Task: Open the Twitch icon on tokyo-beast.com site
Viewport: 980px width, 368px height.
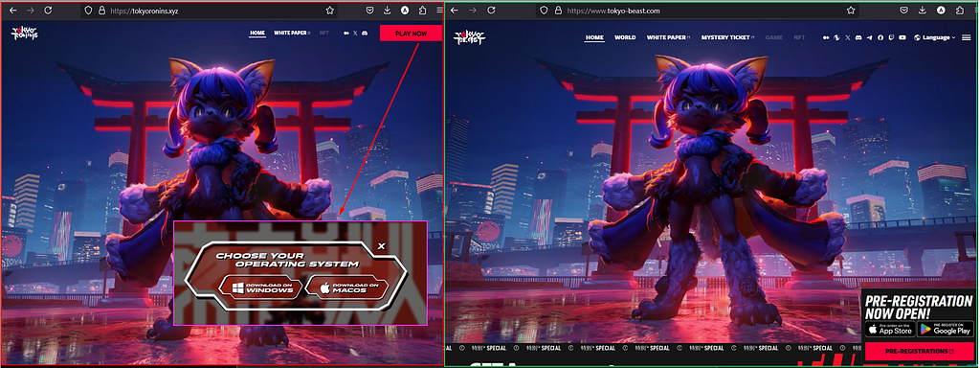Action: [891, 37]
